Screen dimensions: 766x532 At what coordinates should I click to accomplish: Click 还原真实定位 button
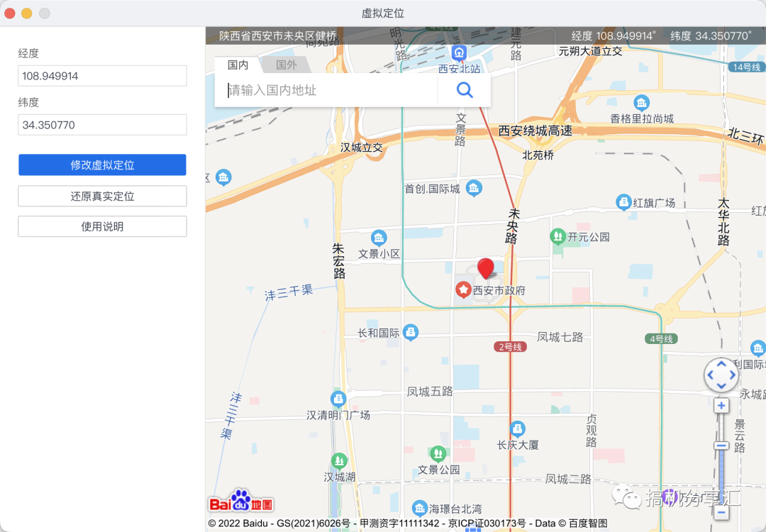pyautogui.click(x=102, y=196)
